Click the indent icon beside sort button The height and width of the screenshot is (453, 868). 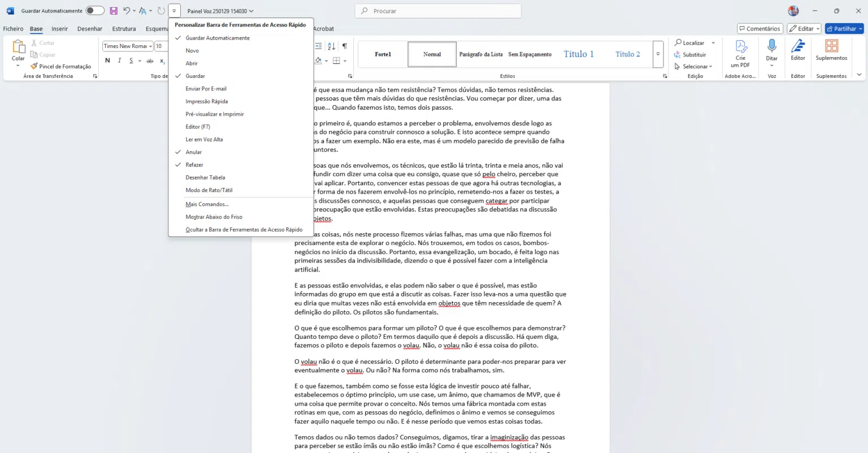(x=318, y=46)
